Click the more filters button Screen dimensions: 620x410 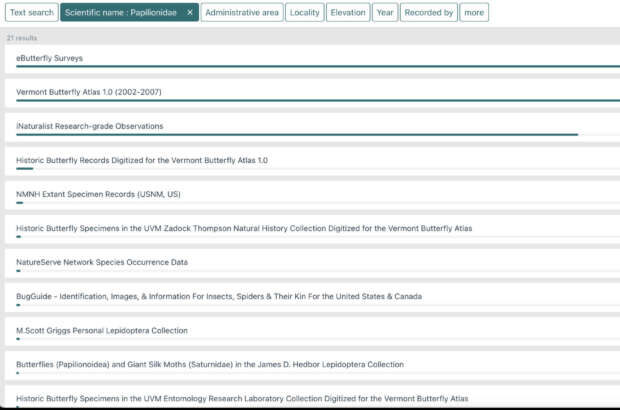(474, 12)
